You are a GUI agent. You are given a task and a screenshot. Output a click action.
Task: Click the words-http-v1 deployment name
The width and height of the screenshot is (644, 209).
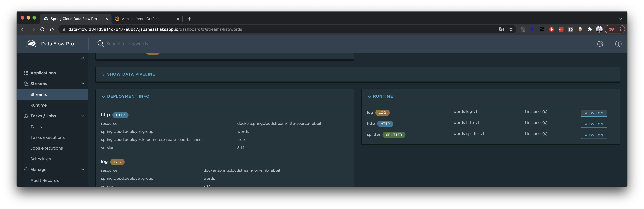click(x=466, y=123)
